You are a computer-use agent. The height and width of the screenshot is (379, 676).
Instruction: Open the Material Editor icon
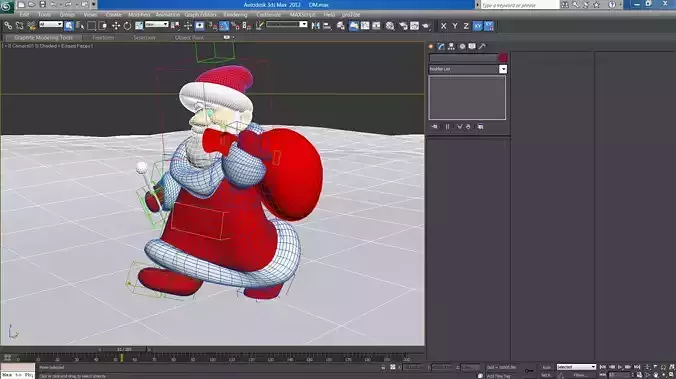[390, 26]
